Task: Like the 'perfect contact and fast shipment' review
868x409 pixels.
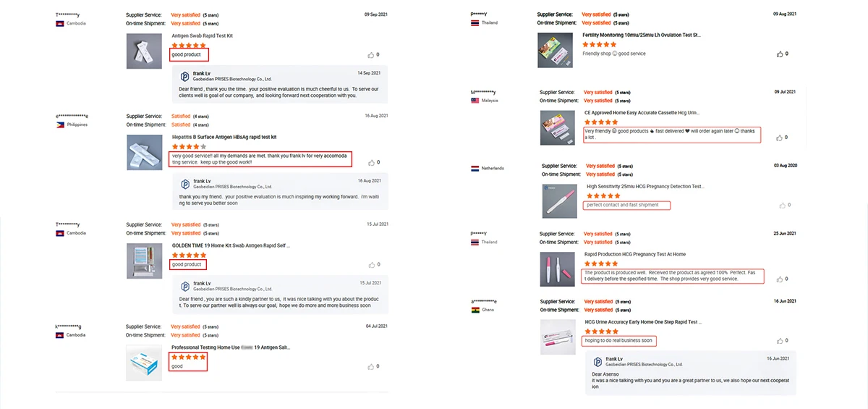Action: [781, 206]
